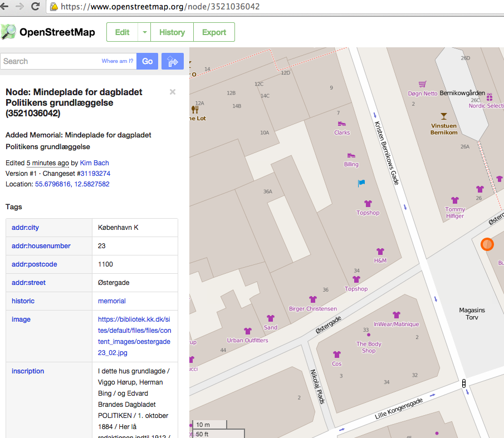Click the Topshop shirt icon below Billing
Viewport: 504px width, 438px height.
(x=368, y=204)
